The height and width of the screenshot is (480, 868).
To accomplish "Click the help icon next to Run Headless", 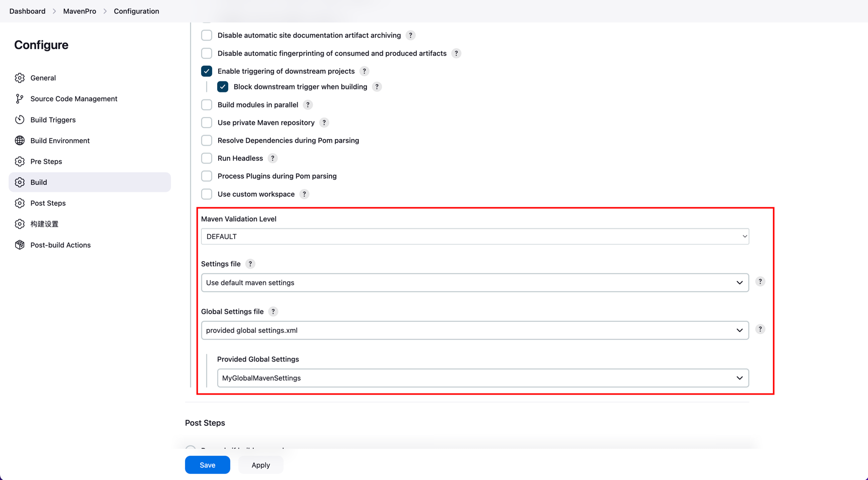I will 272,158.
